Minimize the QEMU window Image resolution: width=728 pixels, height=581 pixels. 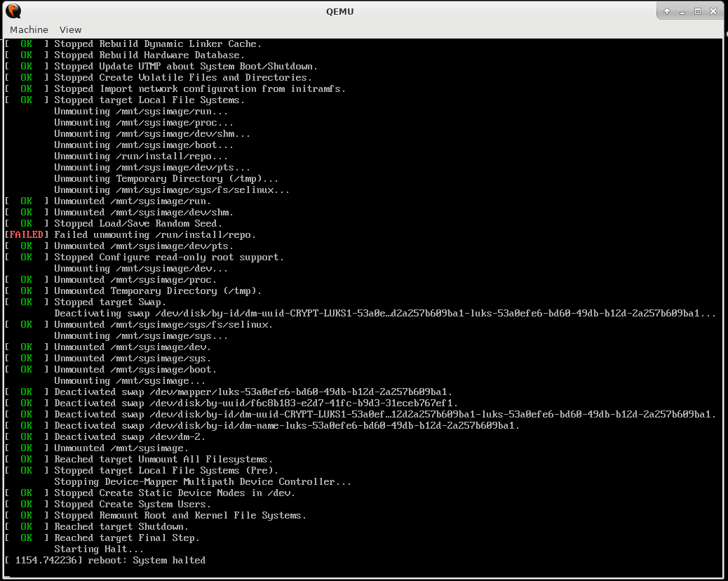[x=682, y=11]
